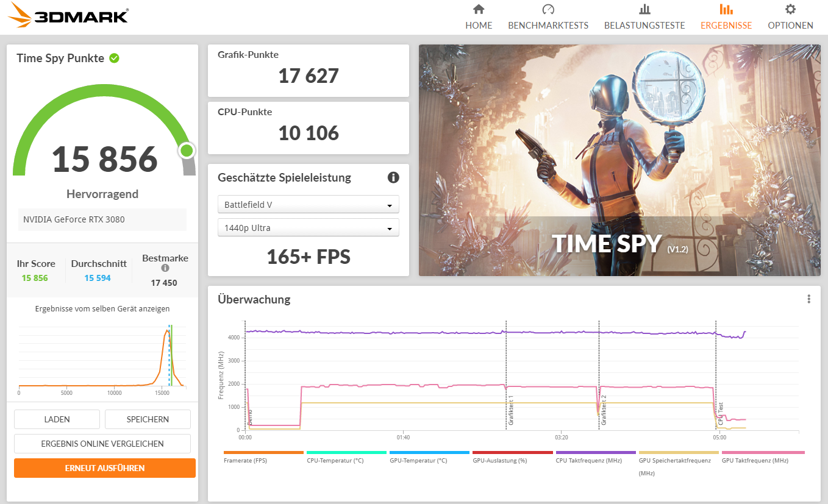Toggle Framerate (FPS) legend swatch
The image size is (828, 504).
(x=263, y=453)
